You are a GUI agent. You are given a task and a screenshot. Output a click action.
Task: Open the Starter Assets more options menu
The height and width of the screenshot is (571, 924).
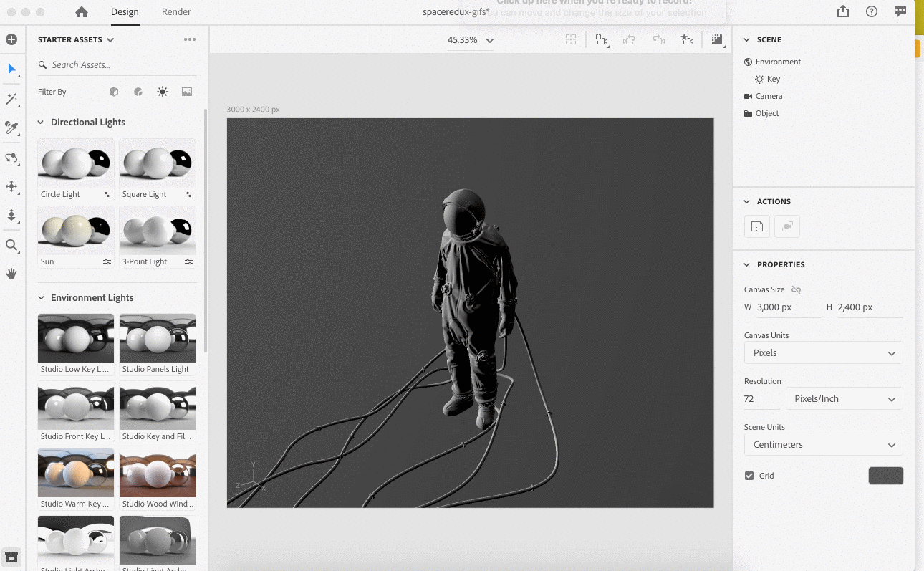[190, 39]
